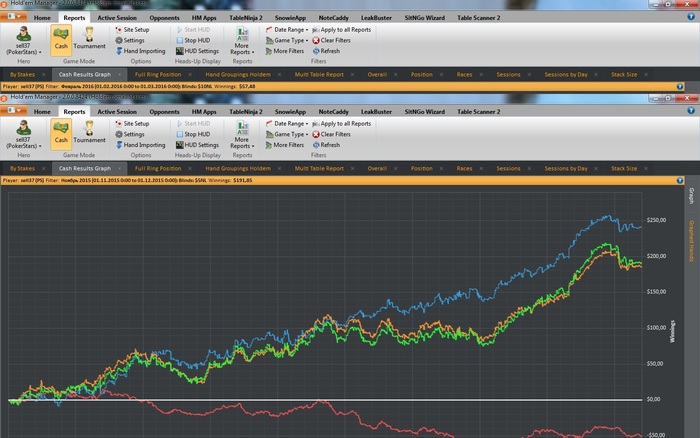700x438 pixels.
Task: Switch to Overall report in top window
Action: [x=377, y=75]
